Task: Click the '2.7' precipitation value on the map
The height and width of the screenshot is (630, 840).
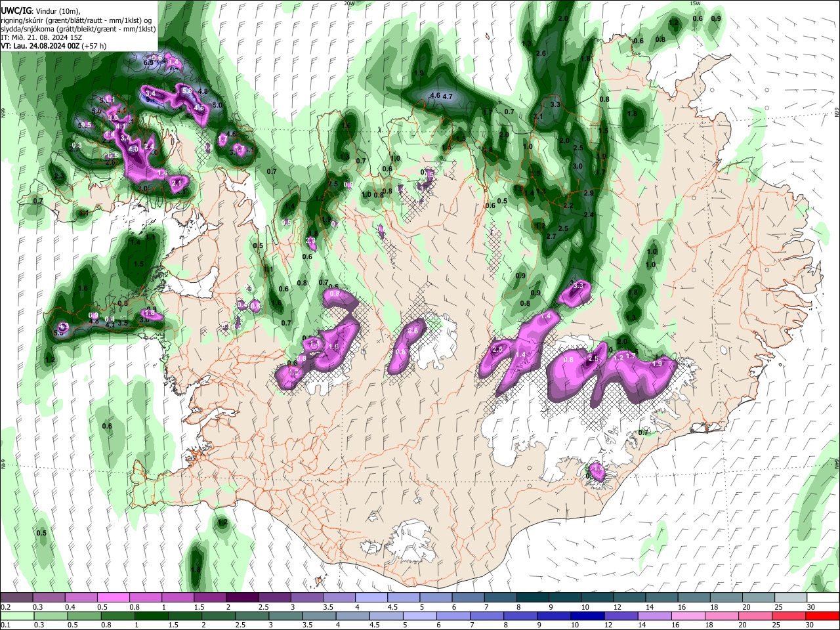Action: (x=551, y=236)
